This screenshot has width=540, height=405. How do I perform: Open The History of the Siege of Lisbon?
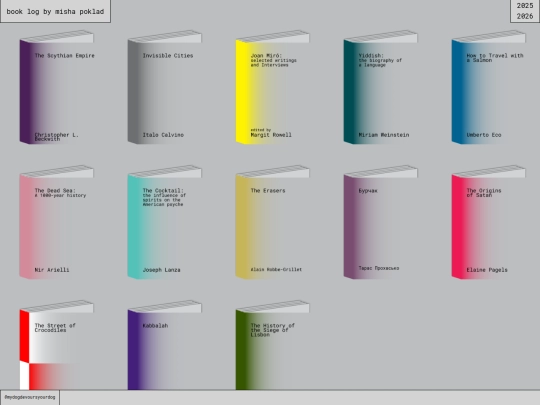point(273,345)
